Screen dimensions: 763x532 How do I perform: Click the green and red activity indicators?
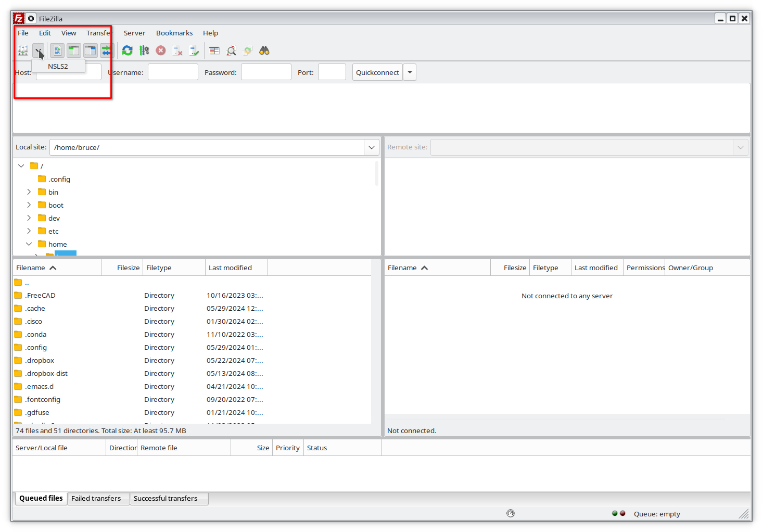619,513
